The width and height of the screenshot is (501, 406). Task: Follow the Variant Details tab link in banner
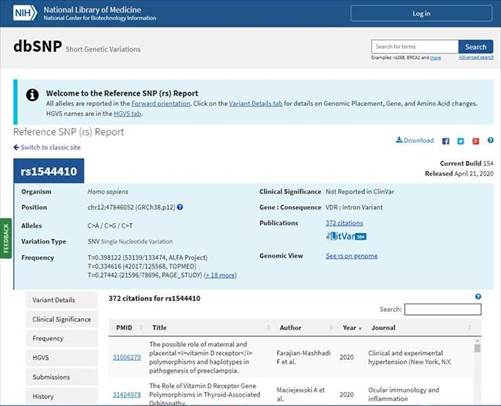[x=256, y=104]
